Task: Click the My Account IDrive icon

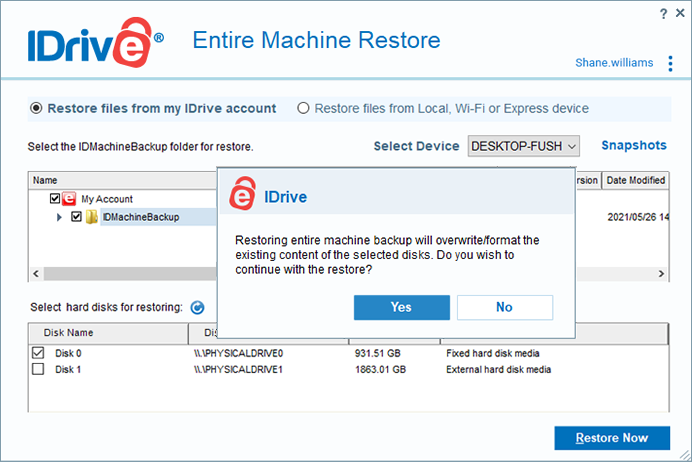Action: click(69, 199)
